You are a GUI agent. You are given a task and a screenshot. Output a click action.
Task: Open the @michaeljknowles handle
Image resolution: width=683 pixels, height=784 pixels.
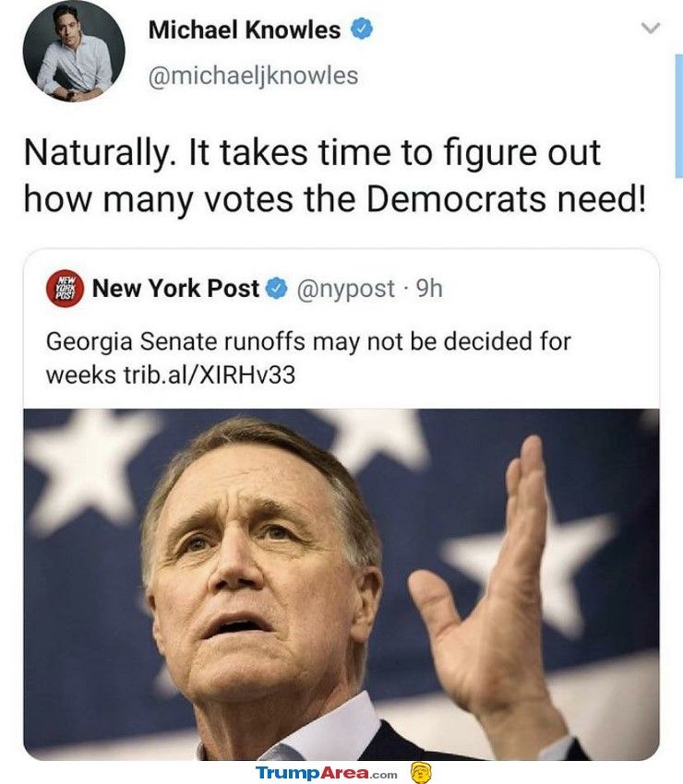(252, 75)
